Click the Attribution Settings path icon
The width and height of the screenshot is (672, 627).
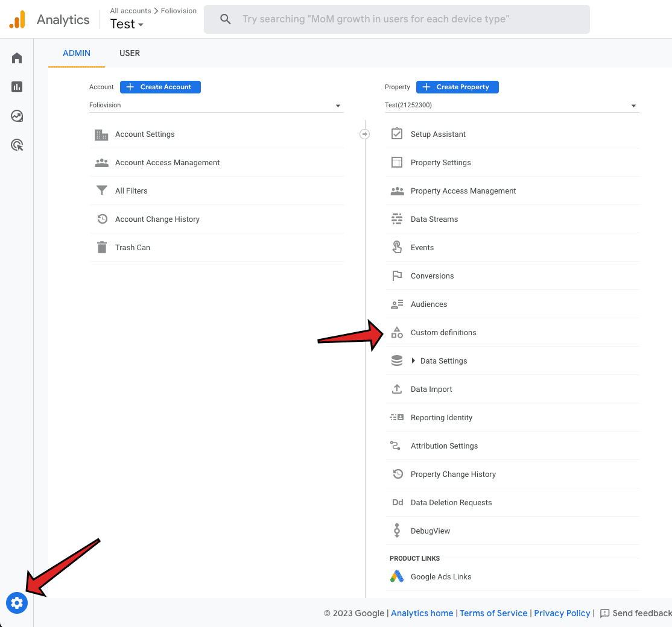click(395, 446)
